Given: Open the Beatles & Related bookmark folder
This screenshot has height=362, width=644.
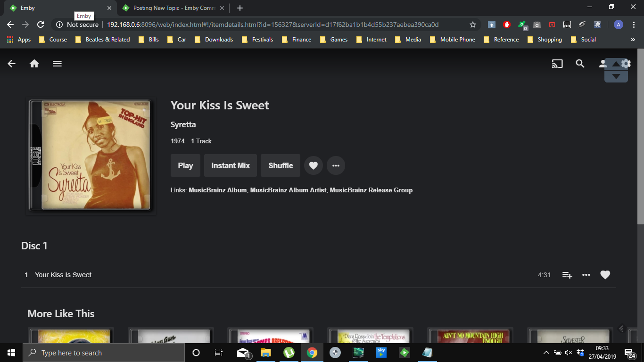Looking at the screenshot, I should click(x=102, y=40).
